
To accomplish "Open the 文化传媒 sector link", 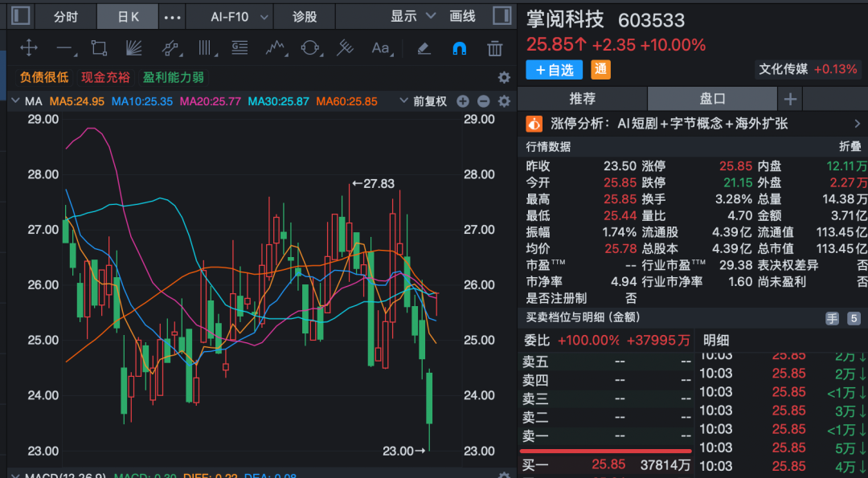I will point(808,70).
